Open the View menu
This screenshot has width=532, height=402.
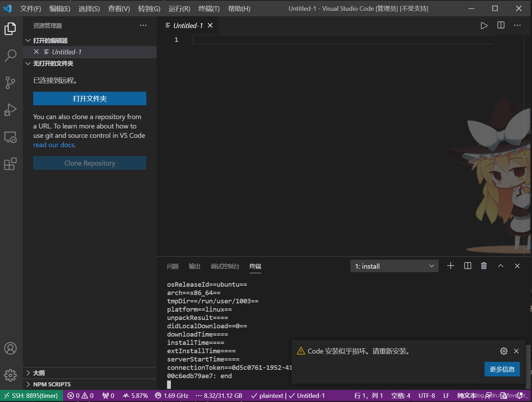[x=119, y=9]
